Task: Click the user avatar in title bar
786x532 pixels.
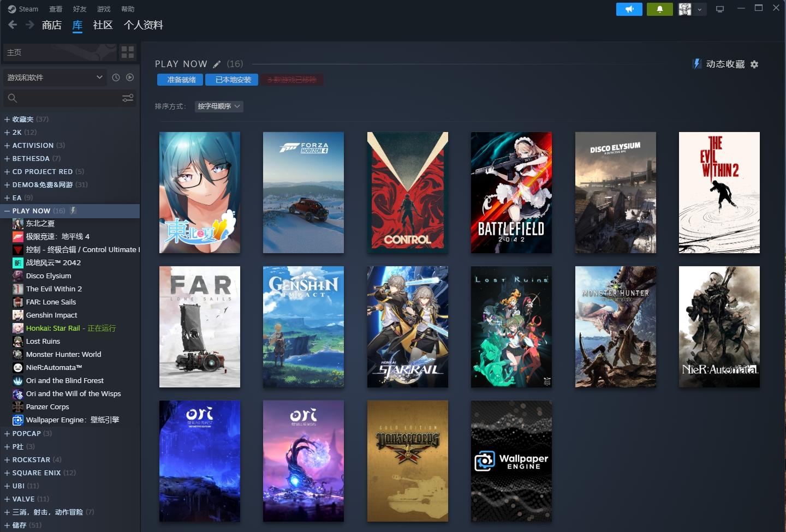Action: pyautogui.click(x=685, y=9)
